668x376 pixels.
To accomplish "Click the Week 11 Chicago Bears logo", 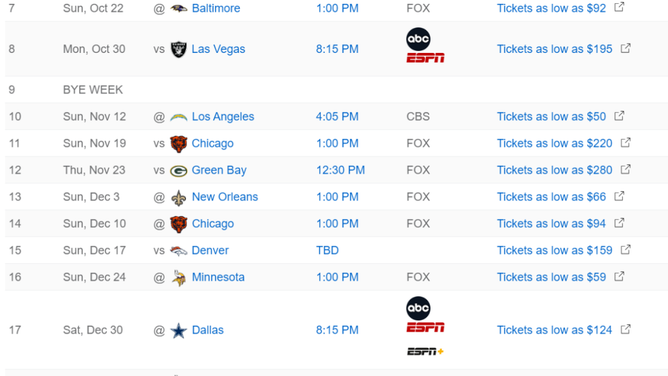I will click(179, 144).
